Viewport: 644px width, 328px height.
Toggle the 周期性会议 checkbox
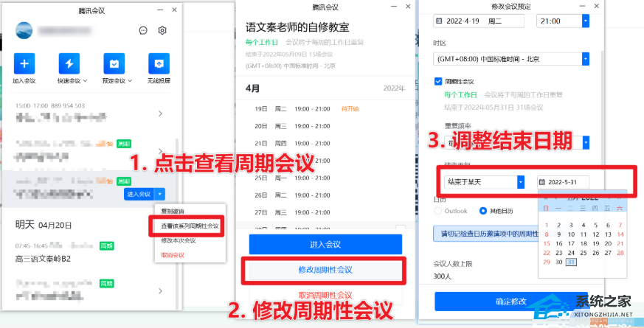pos(438,81)
